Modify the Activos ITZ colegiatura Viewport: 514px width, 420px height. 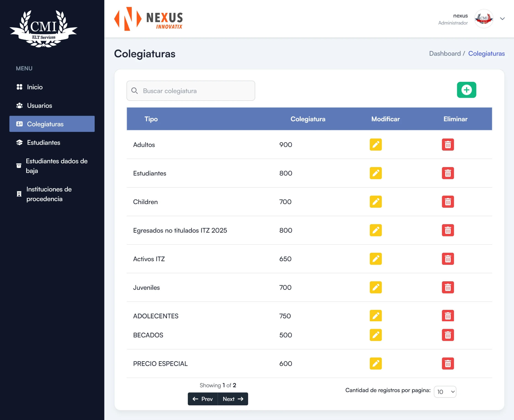(375, 259)
